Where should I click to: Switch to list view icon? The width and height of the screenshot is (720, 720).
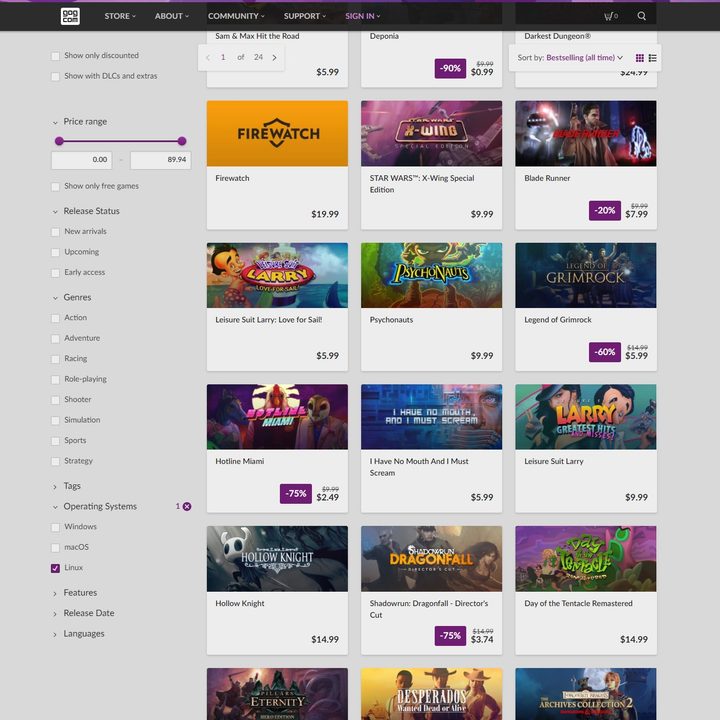pos(652,58)
